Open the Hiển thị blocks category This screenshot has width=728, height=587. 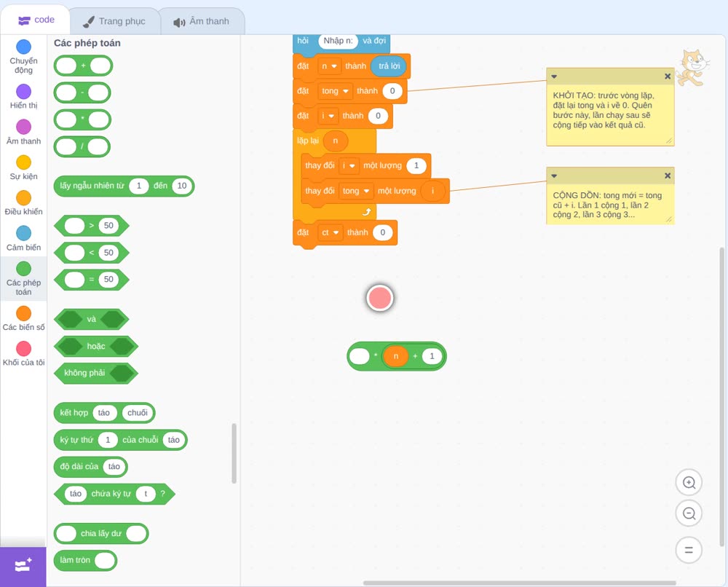point(24,97)
